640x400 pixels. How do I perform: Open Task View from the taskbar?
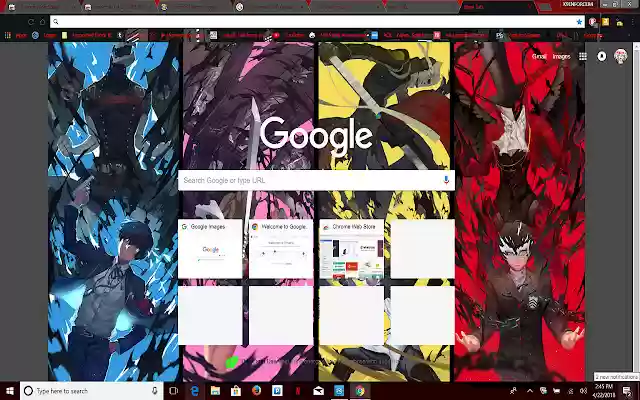pos(173,391)
